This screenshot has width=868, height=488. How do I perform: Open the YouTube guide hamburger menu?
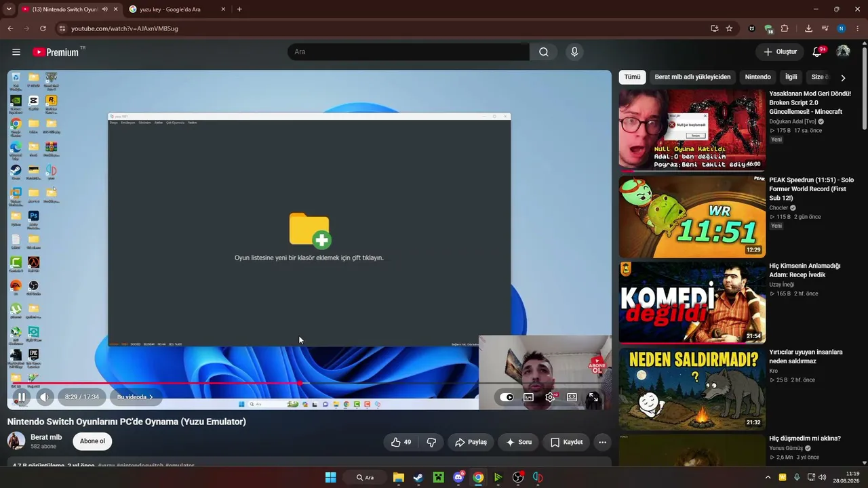click(16, 52)
